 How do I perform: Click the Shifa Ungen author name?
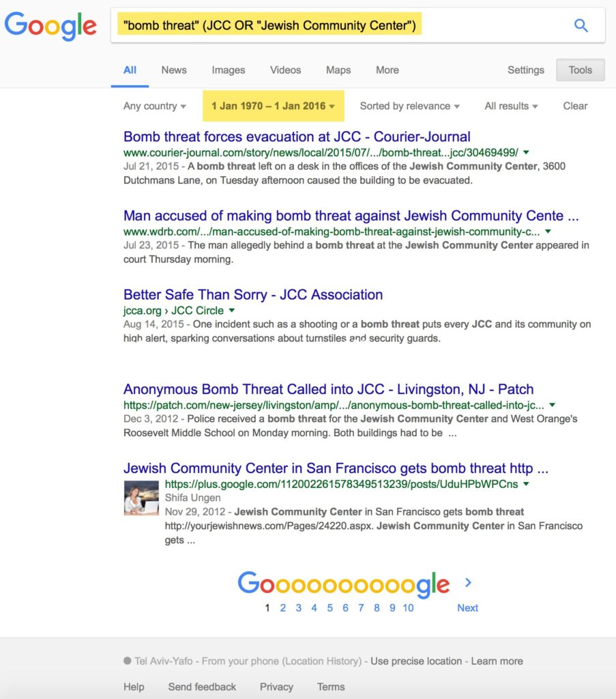tap(192, 498)
